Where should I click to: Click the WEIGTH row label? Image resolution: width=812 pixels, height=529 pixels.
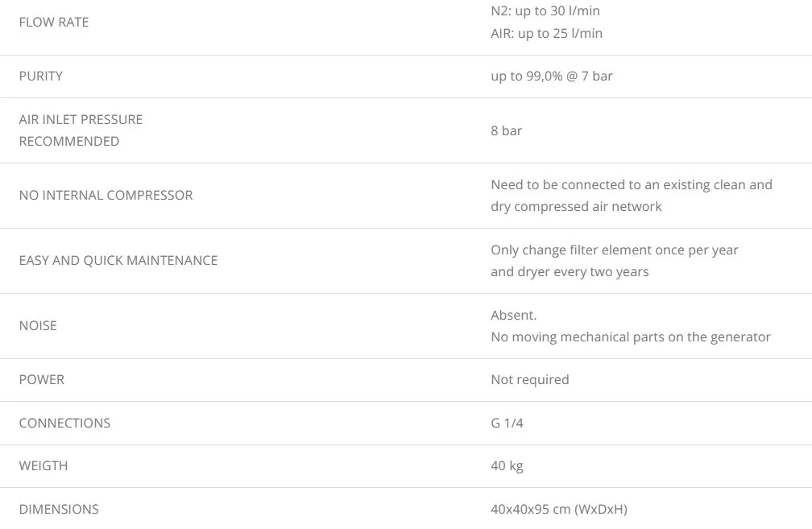(43, 465)
